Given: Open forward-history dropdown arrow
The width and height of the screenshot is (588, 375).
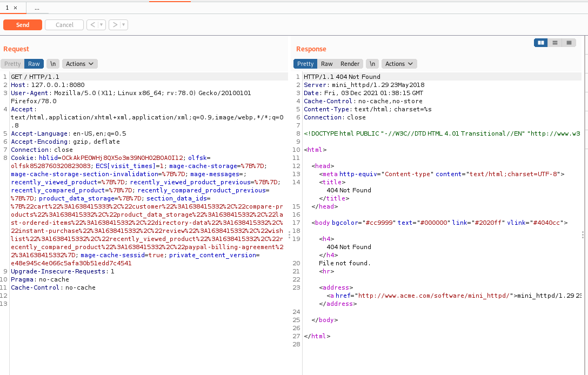Looking at the screenshot, I should coord(123,25).
